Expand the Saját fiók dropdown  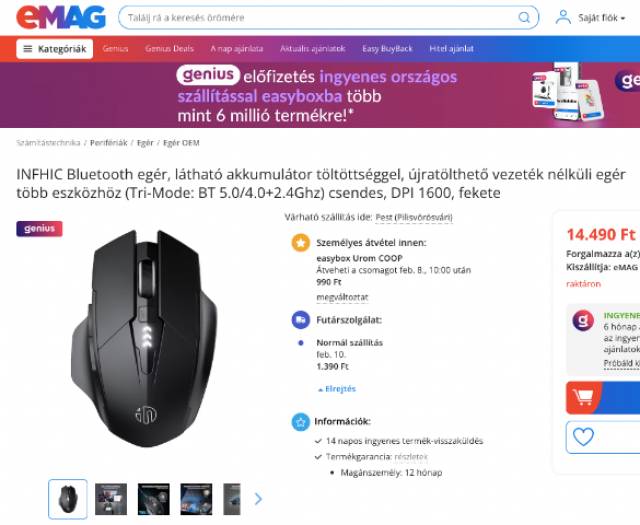(x=602, y=18)
